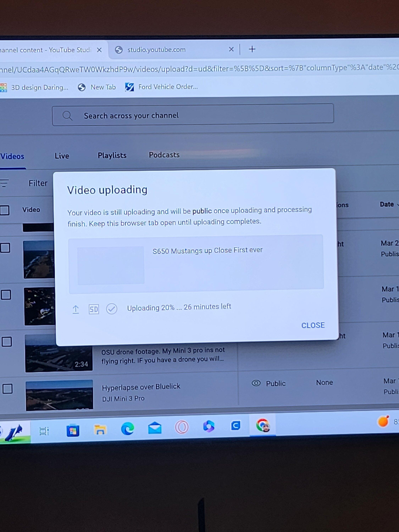Click the title S650 Mustangs up Close First ever
The width and height of the screenshot is (399, 532).
(207, 250)
